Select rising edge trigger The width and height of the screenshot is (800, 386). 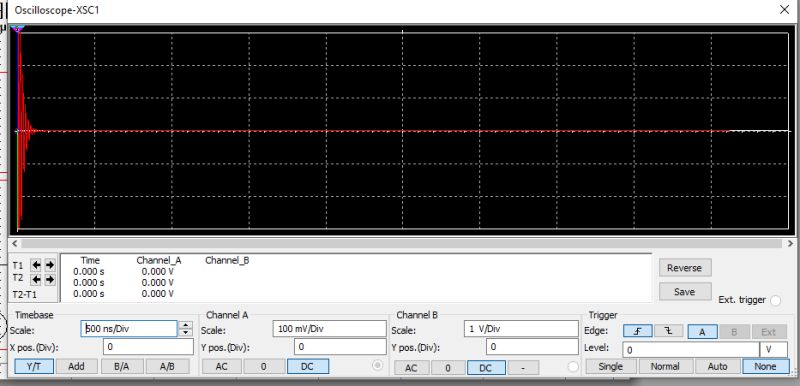(637, 331)
